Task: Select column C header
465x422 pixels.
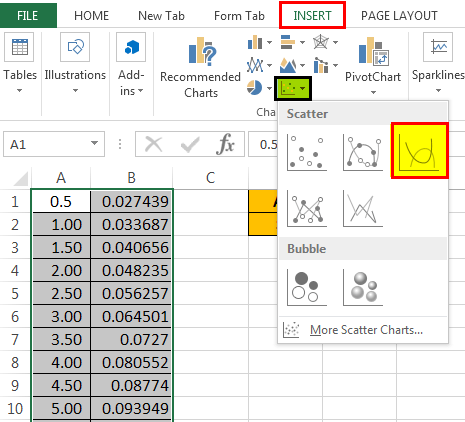Action: (x=210, y=178)
